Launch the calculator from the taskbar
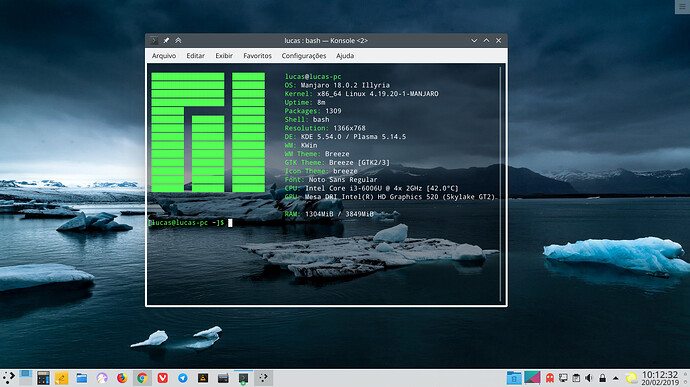Viewport: 690px width, 387px height. point(43,378)
